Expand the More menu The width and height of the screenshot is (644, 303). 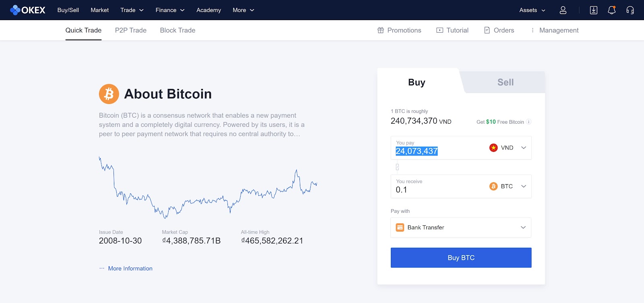[244, 10]
